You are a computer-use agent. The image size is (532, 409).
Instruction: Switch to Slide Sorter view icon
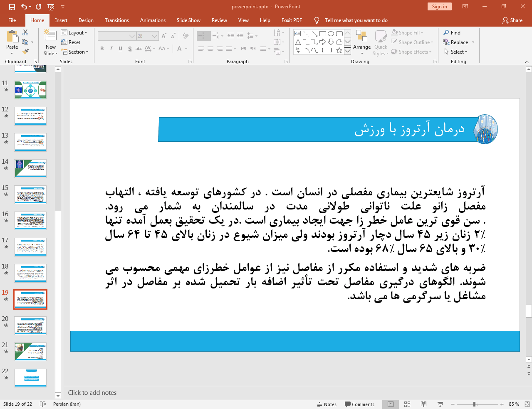point(407,404)
